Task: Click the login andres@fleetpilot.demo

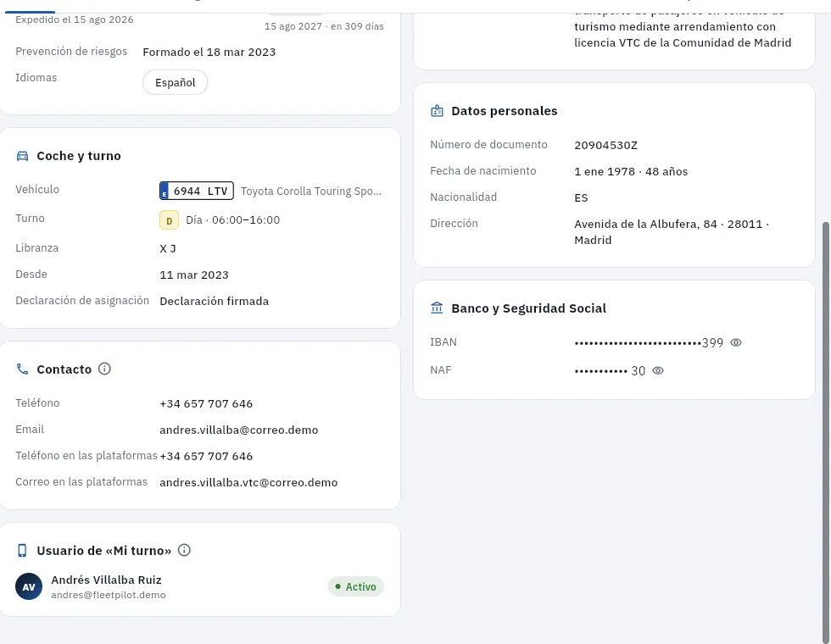Action: (109, 595)
